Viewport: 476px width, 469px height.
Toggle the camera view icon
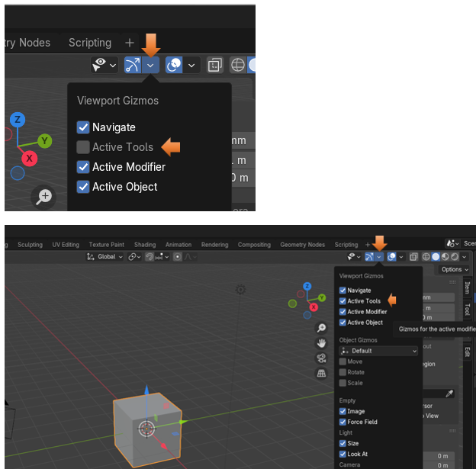(321, 358)
